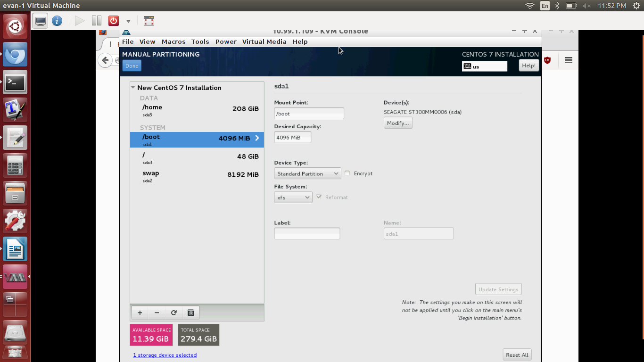The height and width of the screenshot is (362, 644).
Task: Enable the Encrypt checkbox
Action: pyautogui.click(x=347, y=173)
